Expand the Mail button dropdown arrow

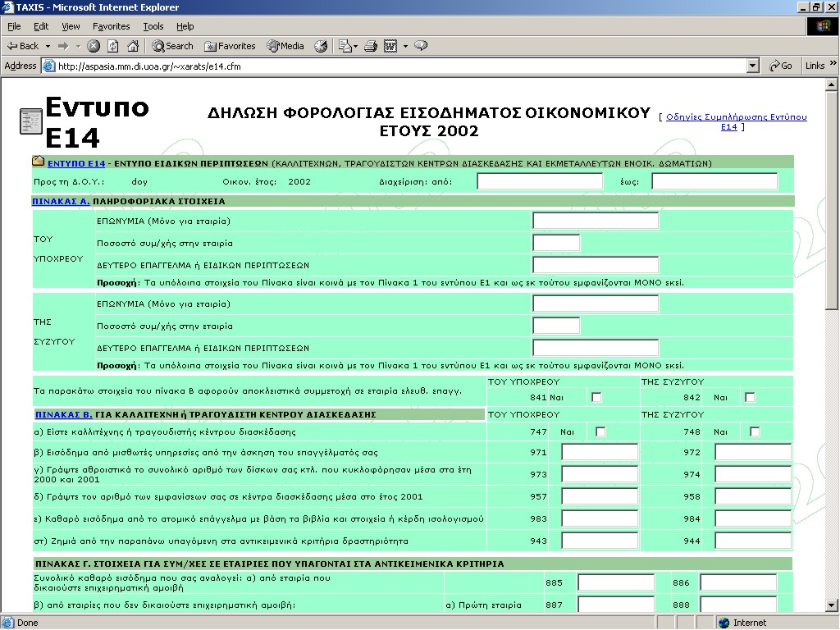(355, 46)
